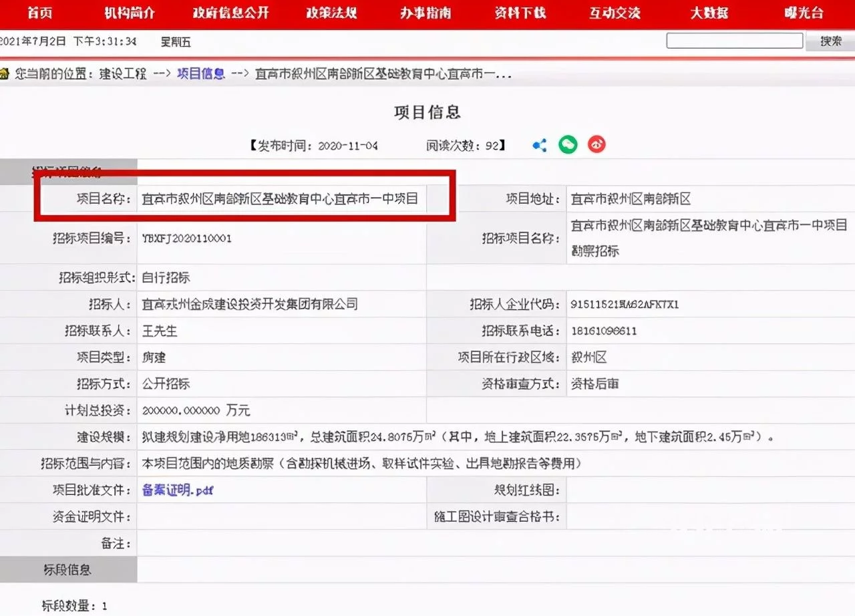Open the 备案证明.pdf file link
The height and width of the screenshot is (616, 855).
tap(178, 490)
